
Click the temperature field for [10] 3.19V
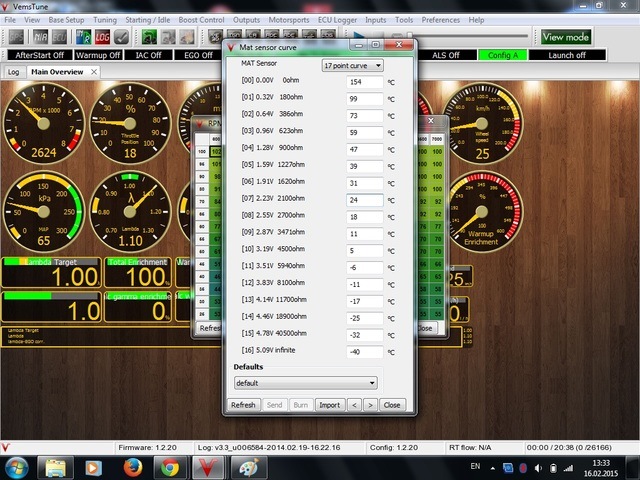365,251
